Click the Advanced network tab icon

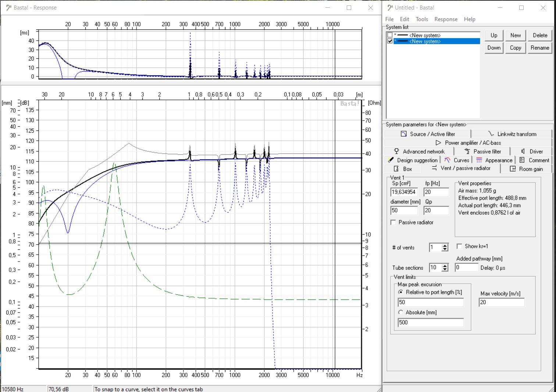[x=396, y=151]
